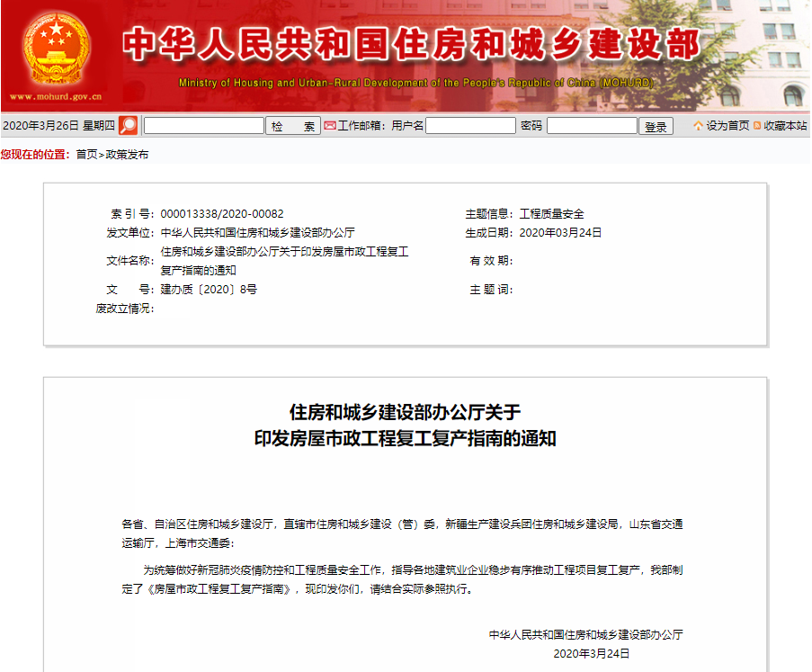Screen dimensions: 812x672
Task: Click the orange magnifier search icon
Action: coord(129,126)
